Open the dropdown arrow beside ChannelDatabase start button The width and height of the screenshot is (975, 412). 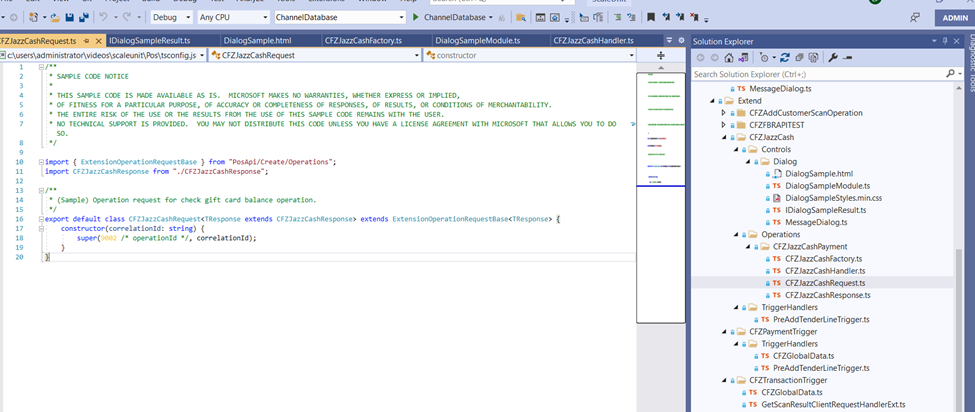click(x=491, y=17)
